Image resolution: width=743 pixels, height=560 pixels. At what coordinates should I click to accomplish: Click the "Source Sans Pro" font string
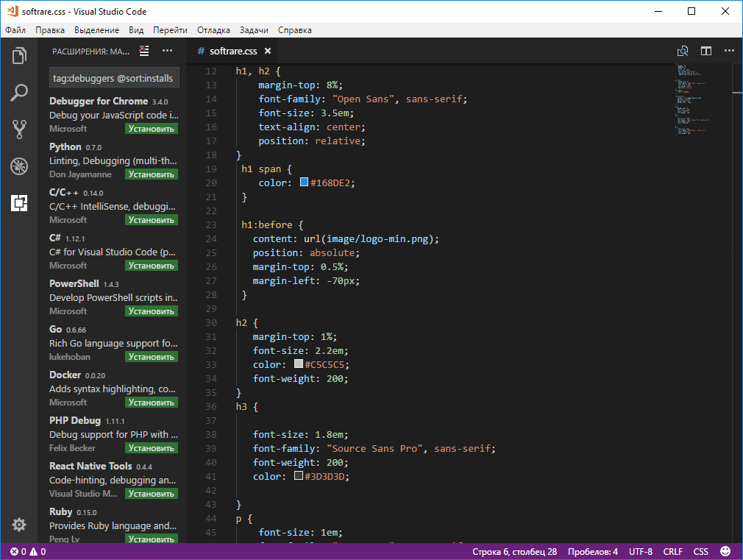tap(374, 449)
